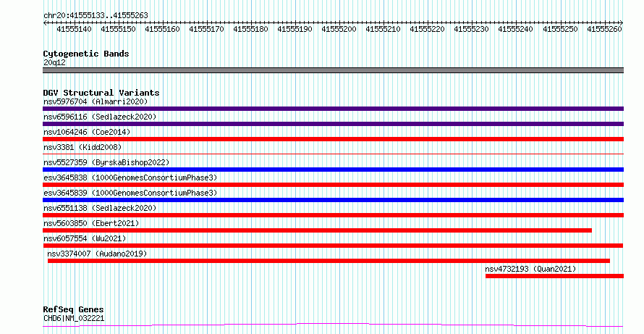Click ruler position 41555210
The image size is (644, 334).
coord(384,29)
